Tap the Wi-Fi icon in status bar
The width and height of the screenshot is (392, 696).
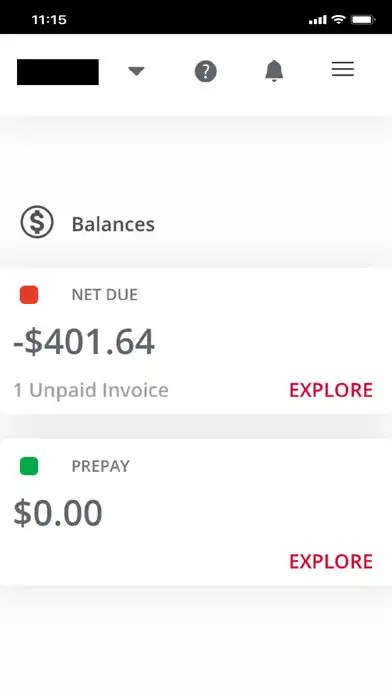click(x=338, y=20)
